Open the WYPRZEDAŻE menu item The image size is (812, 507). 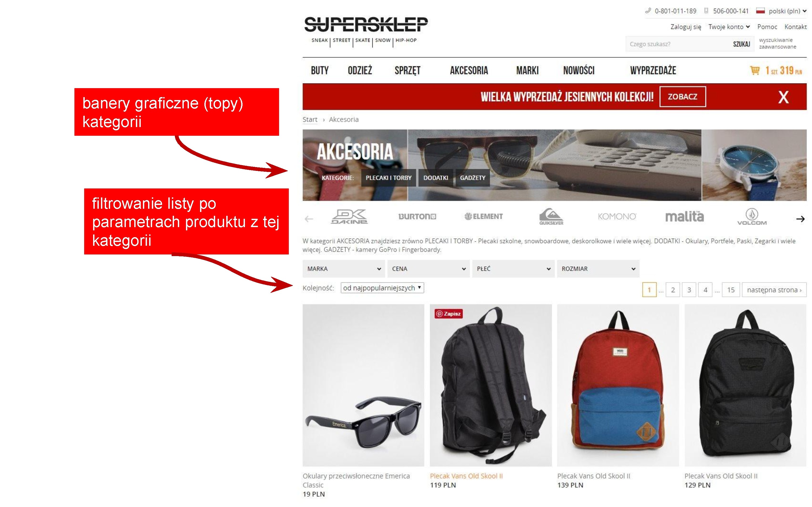[x=653, y=70]
